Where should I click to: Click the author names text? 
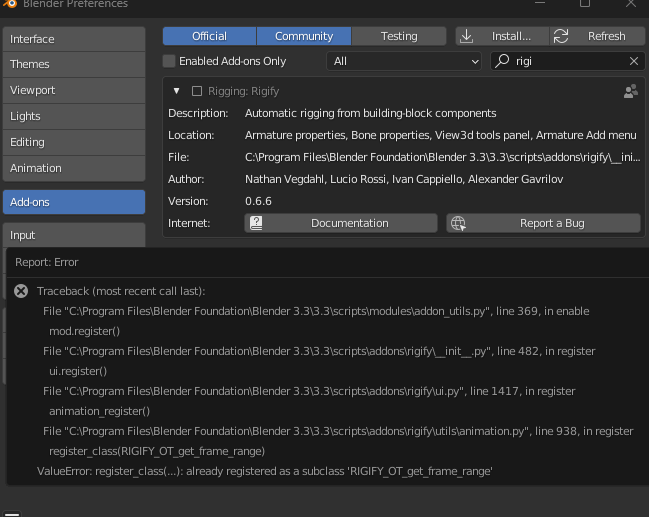(x=404, y=179)
